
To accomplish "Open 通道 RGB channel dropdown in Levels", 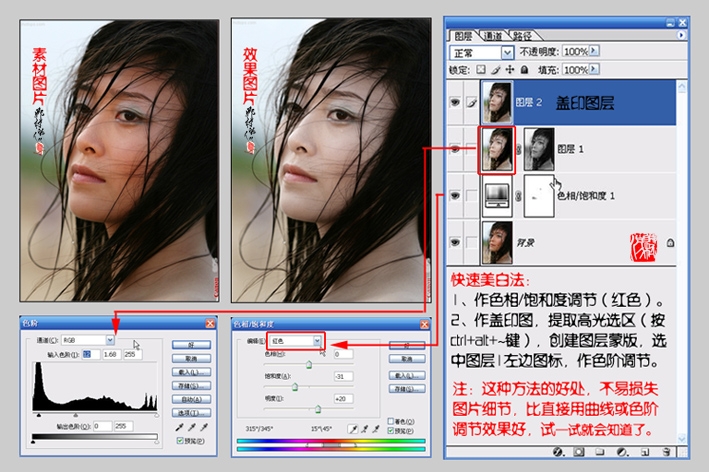I will (x=110, y=340).
